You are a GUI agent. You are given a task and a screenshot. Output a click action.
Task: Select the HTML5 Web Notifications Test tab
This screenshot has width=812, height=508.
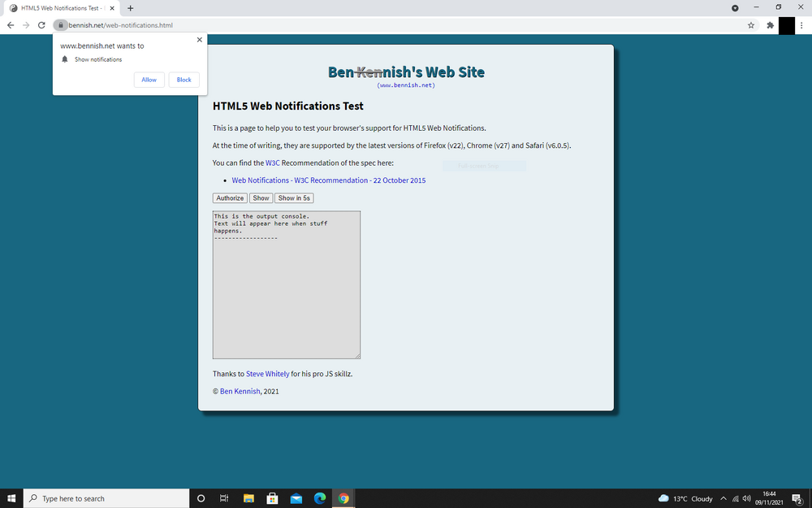tap(61, 8)
